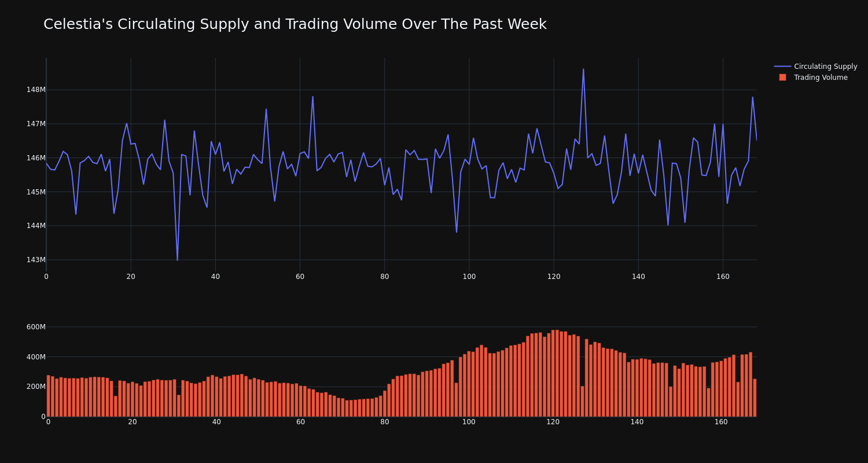Click the 200M volume axis label
The width and height of the screenshot is (868, 463).
tap(36, 387)
